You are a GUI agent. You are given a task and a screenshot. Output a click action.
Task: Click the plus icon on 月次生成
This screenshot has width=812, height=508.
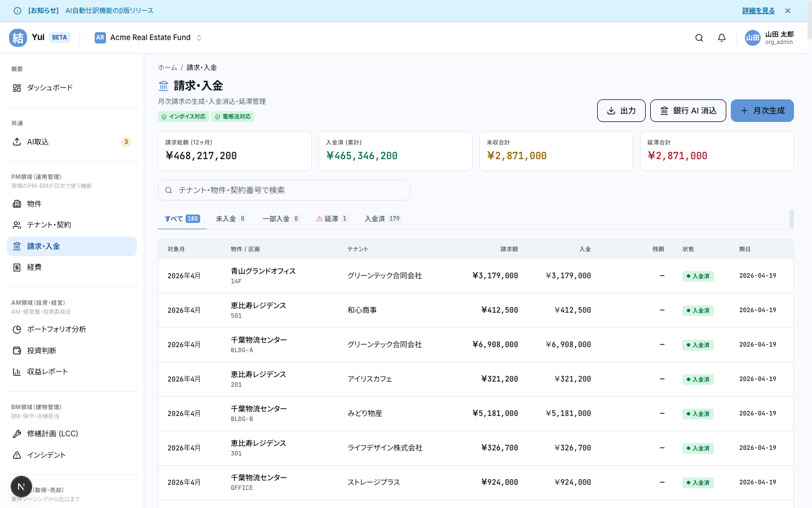(744, 111)
